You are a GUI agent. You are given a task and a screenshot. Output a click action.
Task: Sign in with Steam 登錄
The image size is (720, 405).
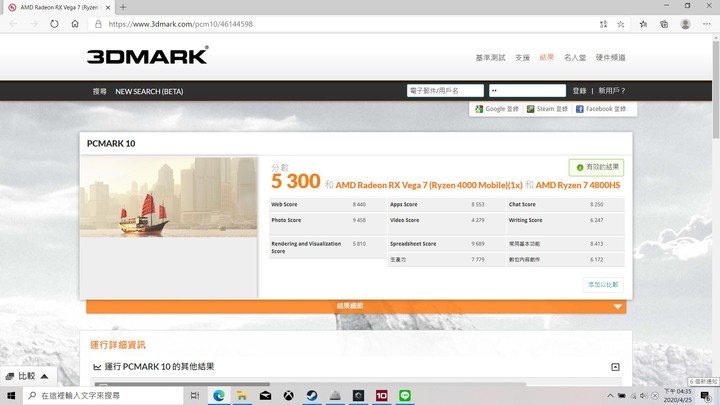coord(547,109)
